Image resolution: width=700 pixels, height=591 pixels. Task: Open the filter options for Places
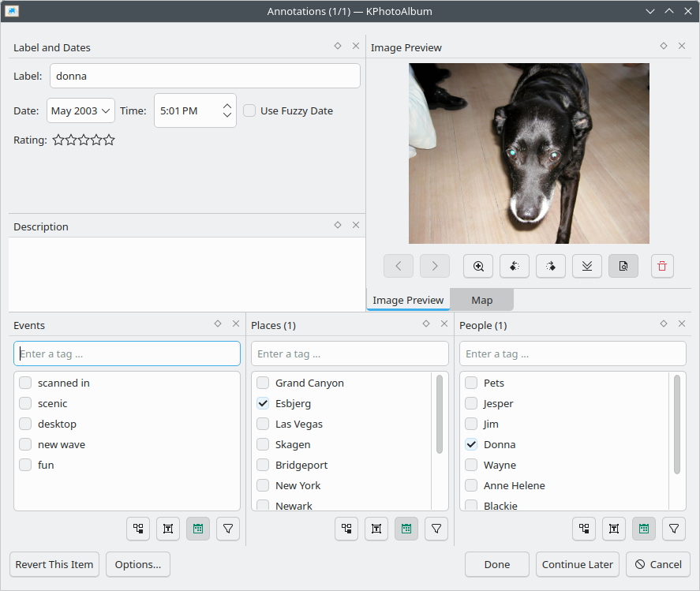pos(436,529)
